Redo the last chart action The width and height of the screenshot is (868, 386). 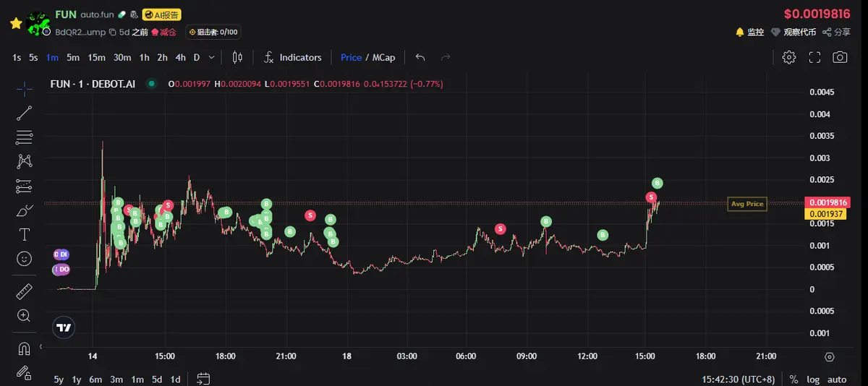pyautogui.click(x=446, y=57)
